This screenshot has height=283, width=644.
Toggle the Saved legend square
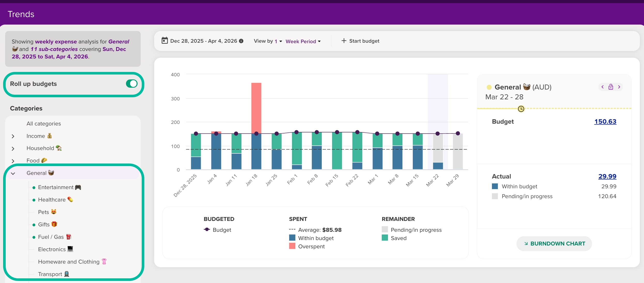385,238
